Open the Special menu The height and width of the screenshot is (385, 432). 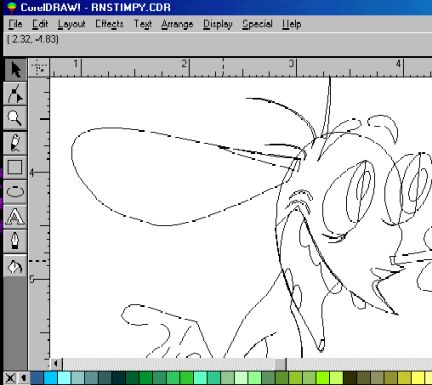click(x=257, y=24)
